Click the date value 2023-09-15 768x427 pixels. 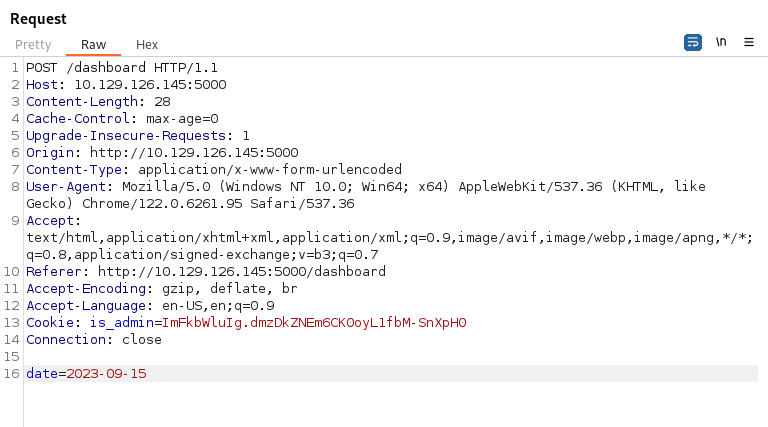[x=106, y=374]
